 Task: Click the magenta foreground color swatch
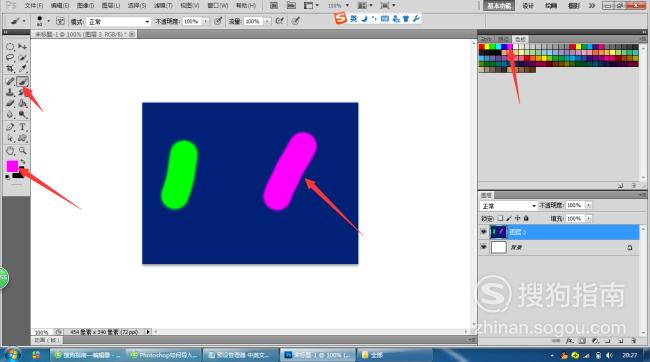(x=12, y=166)
